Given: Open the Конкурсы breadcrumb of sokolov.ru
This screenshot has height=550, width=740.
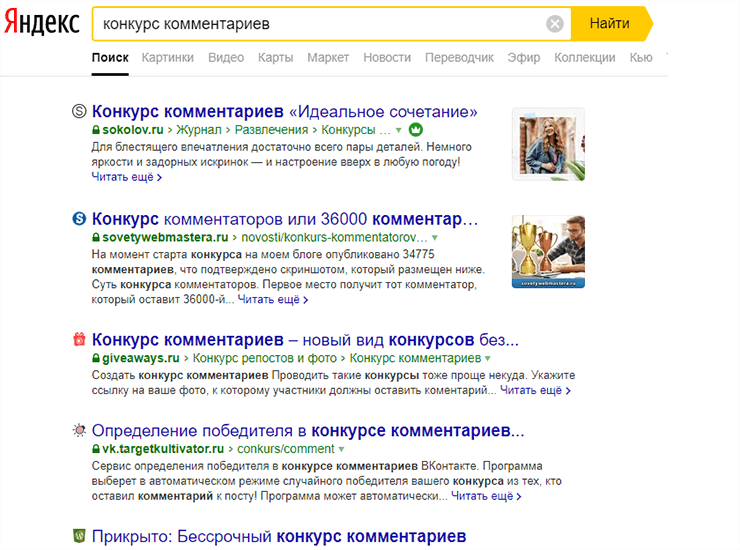Looking at the screenshot, I should pyautogui.click(x=349, y=130).
